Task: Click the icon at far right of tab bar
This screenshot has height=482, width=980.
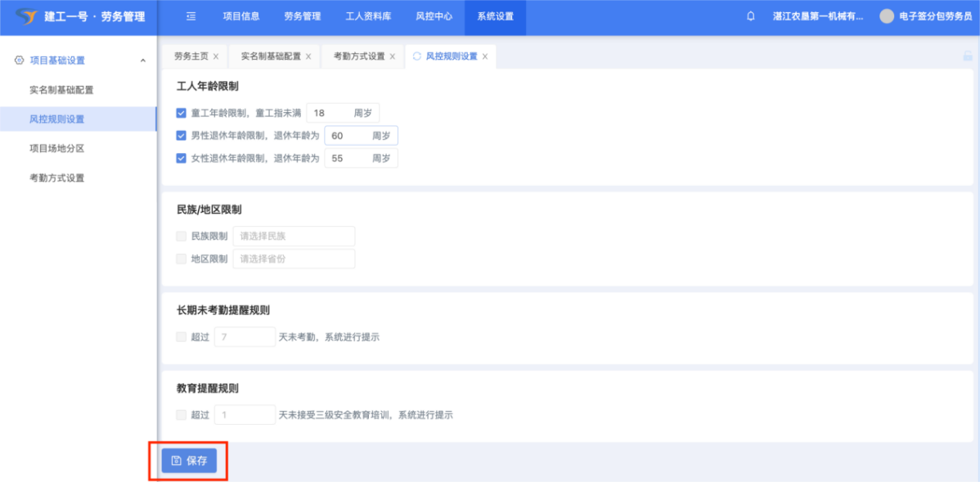Action: [968, 56]
